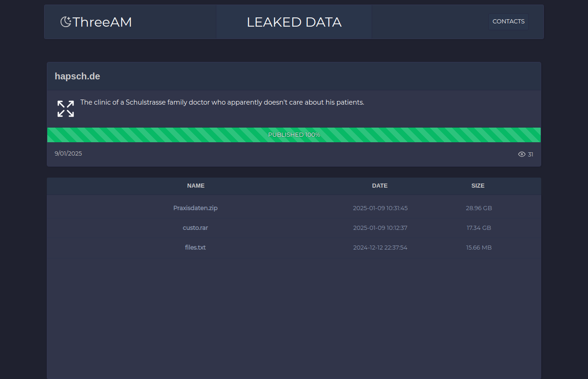The image size is (588, 379).
Task: Select the files.txt file name
Action: pyautogui.click(x=195, y=247)
